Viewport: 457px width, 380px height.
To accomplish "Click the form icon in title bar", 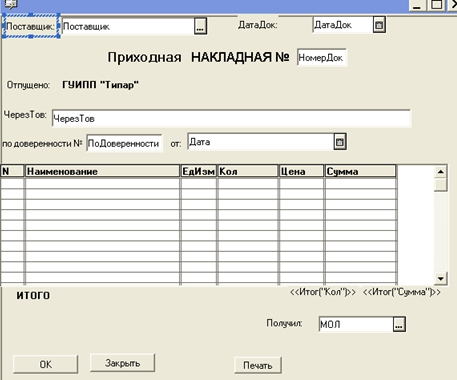I will pyautogui.click(x=11, y=4).
